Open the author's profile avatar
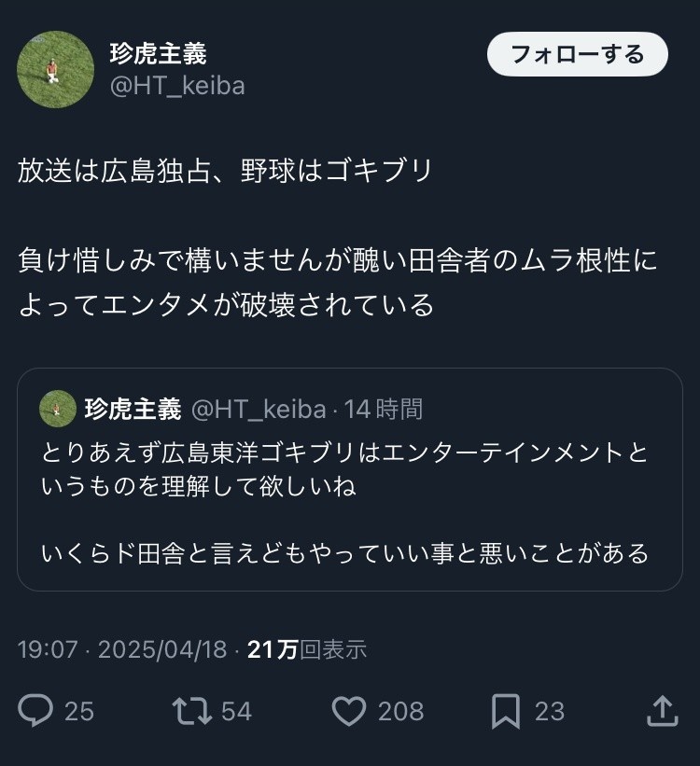Viewport: 700px width, 766px height. (x=56, y=70)
